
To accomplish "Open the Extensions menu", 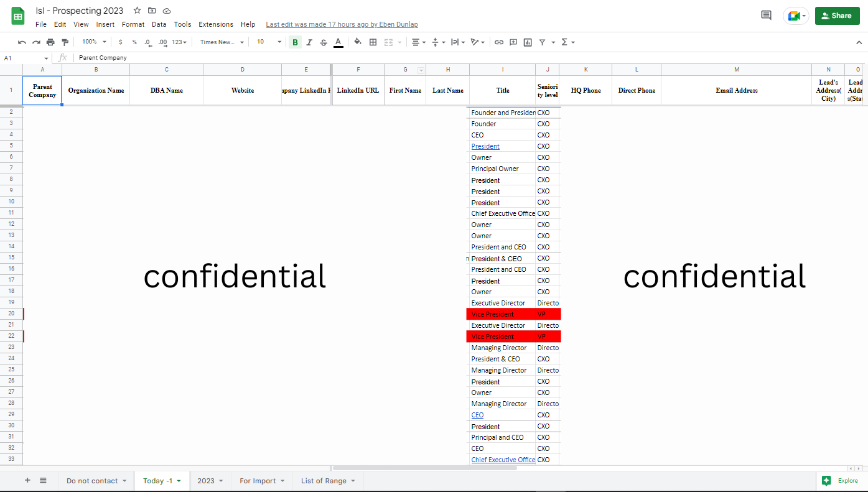I will 216,25.
